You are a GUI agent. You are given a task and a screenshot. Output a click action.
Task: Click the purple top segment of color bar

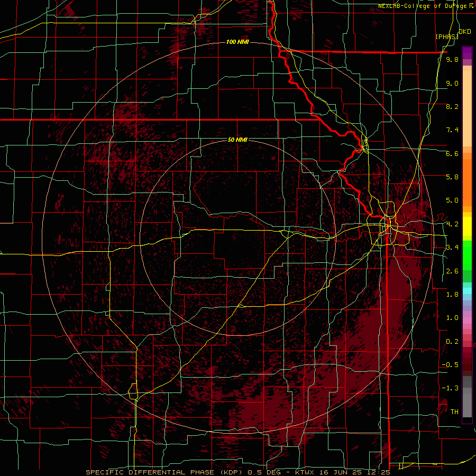click(467, 53)
